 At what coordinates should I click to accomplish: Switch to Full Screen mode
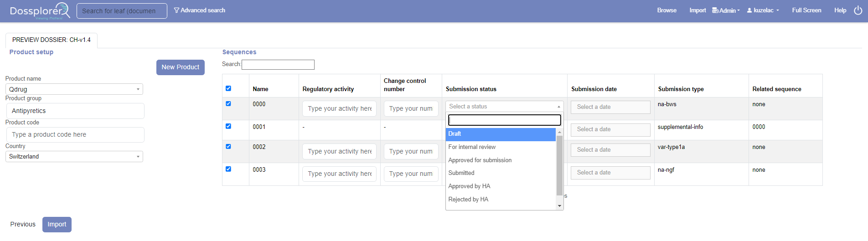pyautogui.click(x=806, y=10)
